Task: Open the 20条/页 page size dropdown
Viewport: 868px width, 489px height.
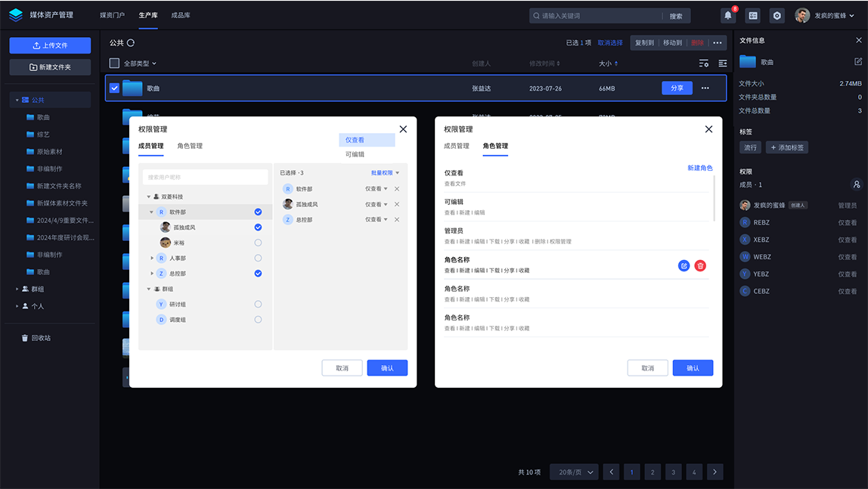Action: coord(573,472)
